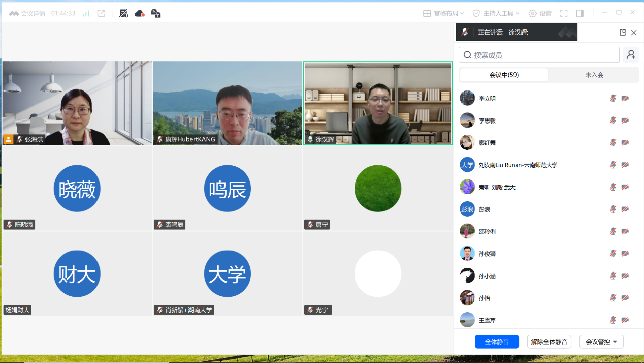Viewport: 644px width, 363px height.
Task: Click the cloud recording icon with red dot
Action: click(140, 13)
